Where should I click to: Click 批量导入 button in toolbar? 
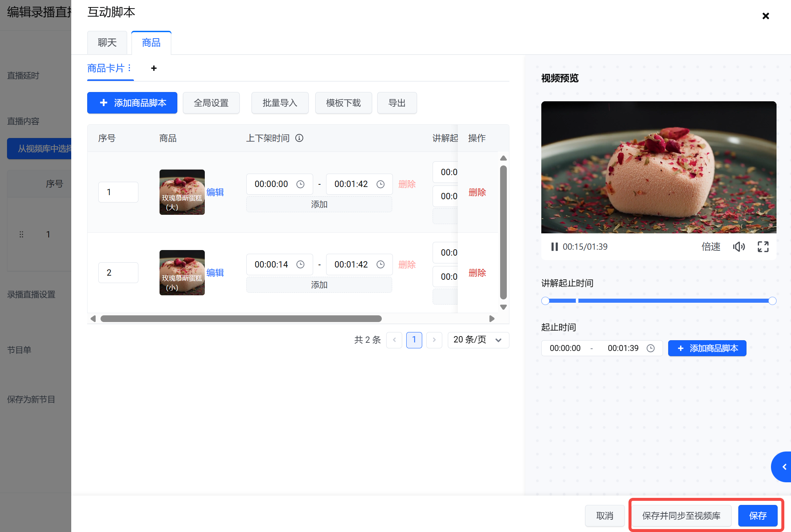(280, 103)
